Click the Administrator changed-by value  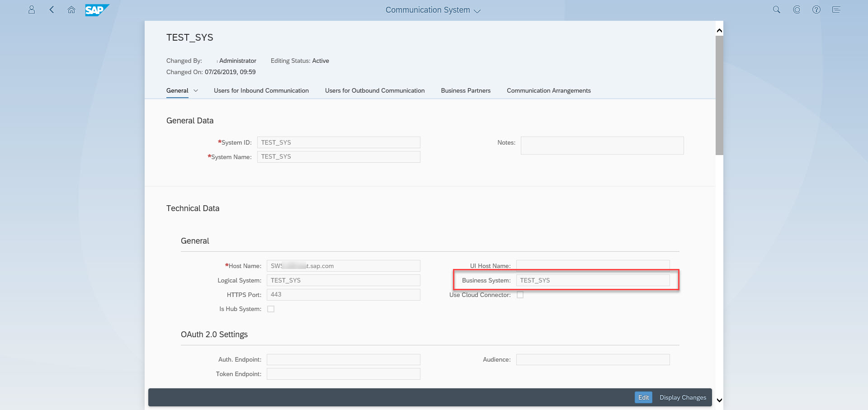coord(238,61)
